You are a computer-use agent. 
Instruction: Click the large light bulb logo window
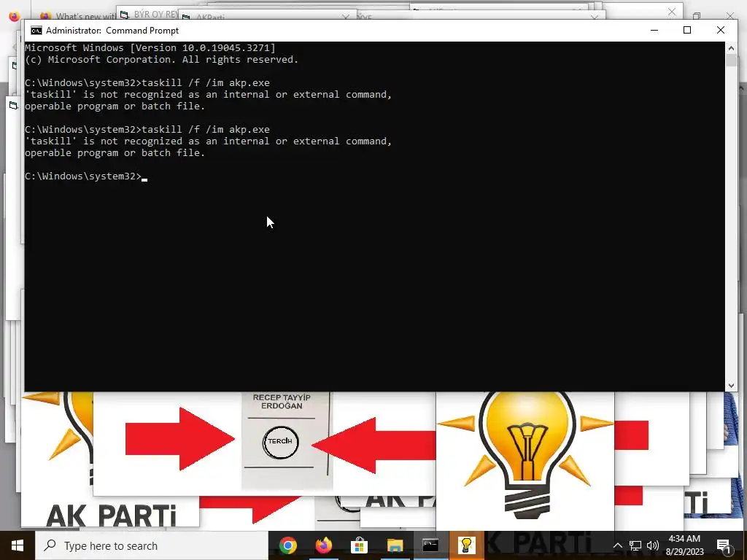(x=525, y=459)
